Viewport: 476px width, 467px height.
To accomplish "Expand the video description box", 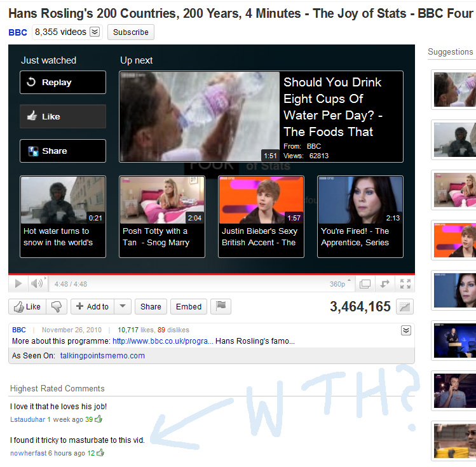I will pos(406,330).
